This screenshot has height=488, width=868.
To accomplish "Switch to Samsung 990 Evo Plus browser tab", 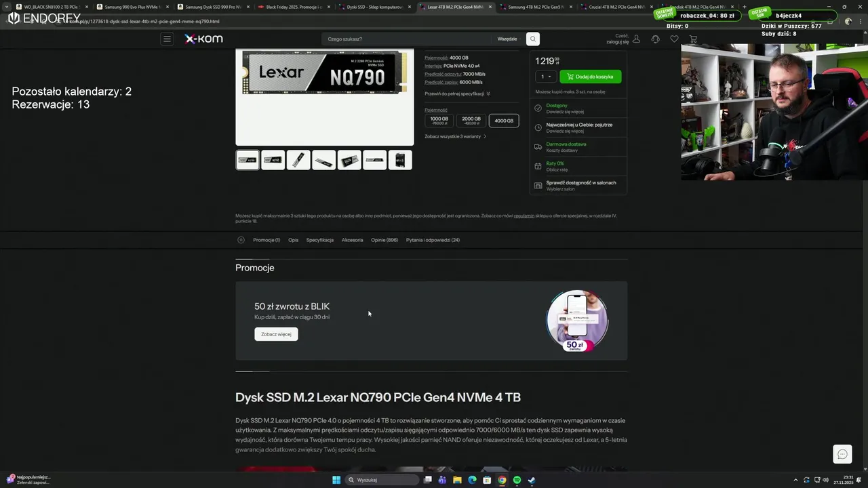I will pos(132,7).
